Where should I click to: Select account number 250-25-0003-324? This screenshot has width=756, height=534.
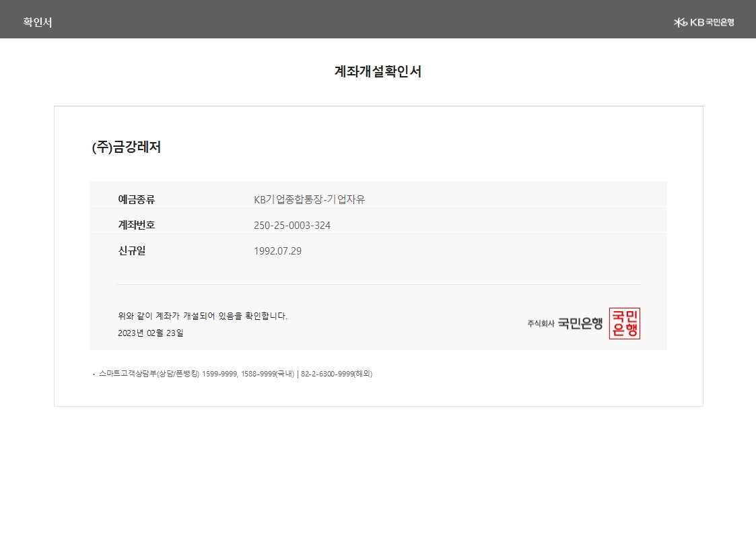(x=292, y=225)
